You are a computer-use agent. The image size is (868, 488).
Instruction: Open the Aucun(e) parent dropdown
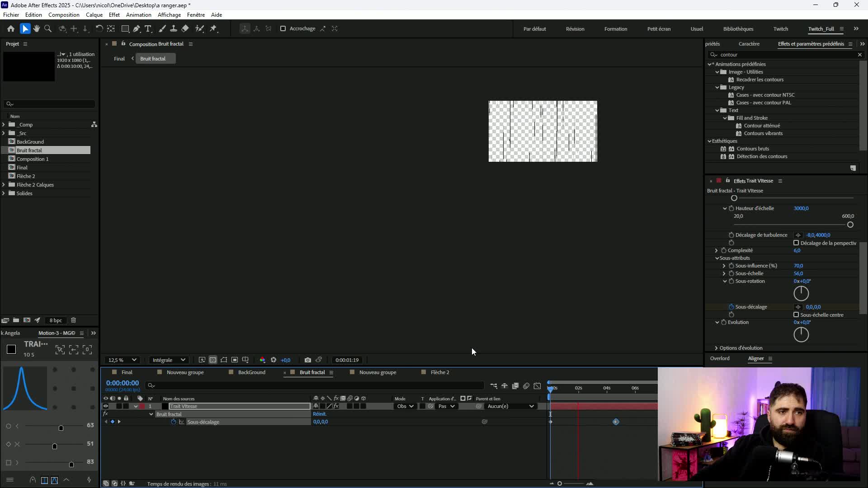511,406
